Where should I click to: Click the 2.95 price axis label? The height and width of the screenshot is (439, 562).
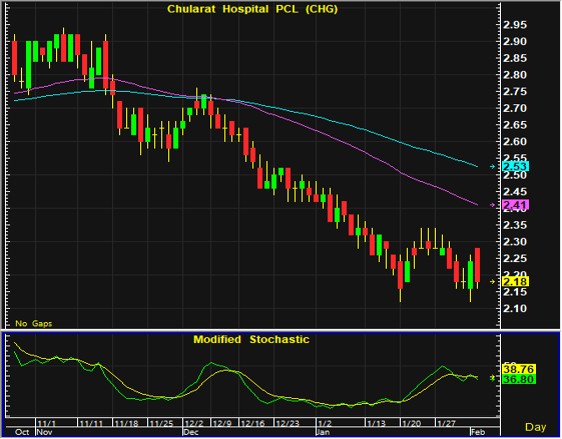515,25
